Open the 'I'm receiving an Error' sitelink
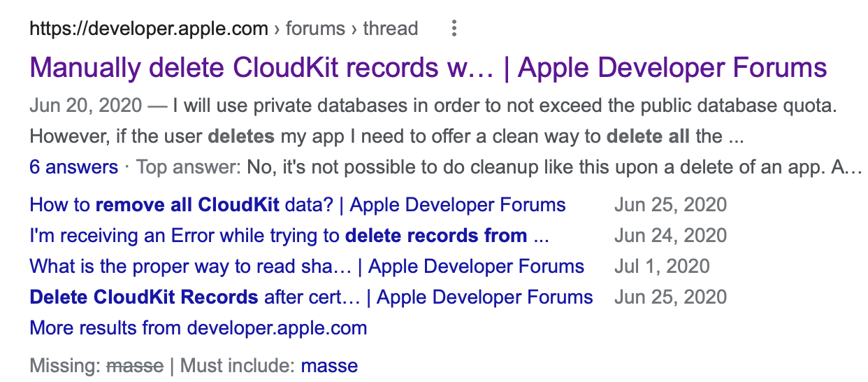The width and height of the screenshot is (868, 382). coord(289,236)
